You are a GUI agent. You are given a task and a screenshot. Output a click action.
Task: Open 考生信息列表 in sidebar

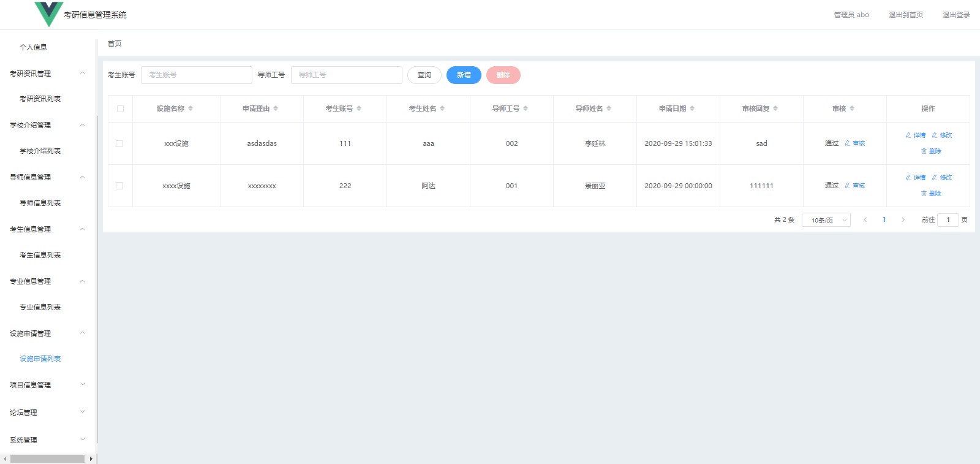[x=40, y=255]
